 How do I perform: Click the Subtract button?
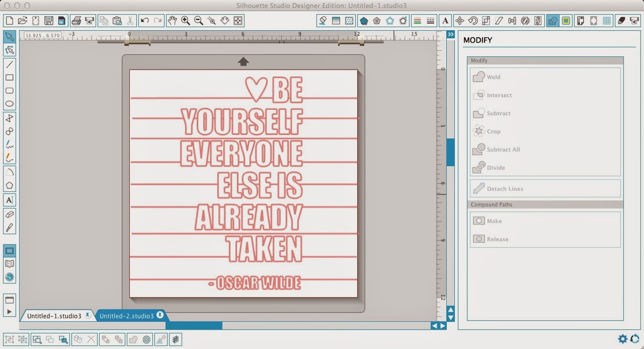pyautogui.click(x=492, y=113)
